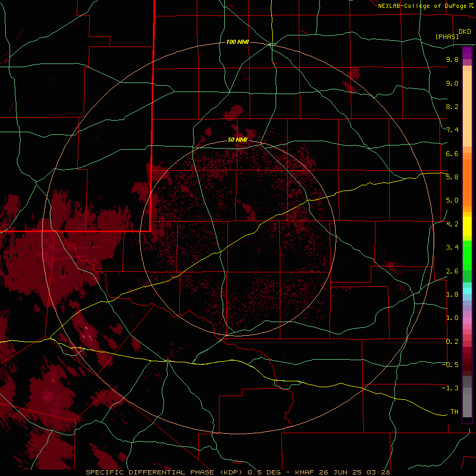This screenshot has width=476, height=476.
Task: Click the 9.8 value on the color scale
Action: (x=452, y=59)
